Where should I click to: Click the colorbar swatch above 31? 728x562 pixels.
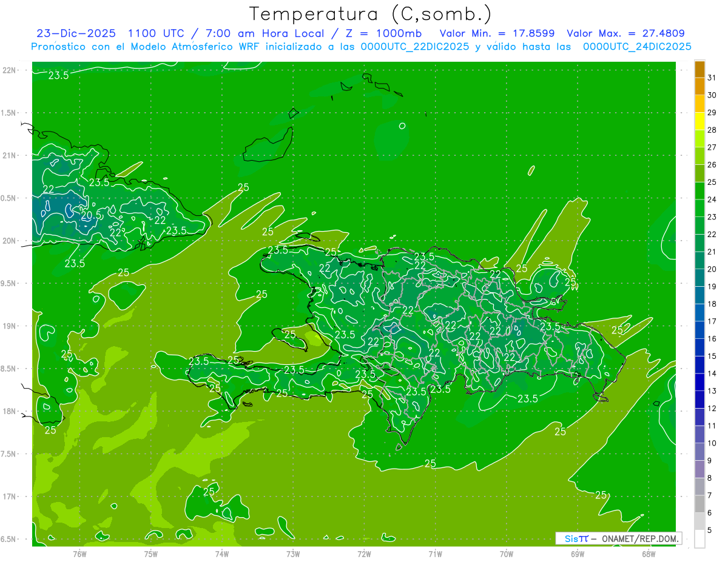point(699,69)
